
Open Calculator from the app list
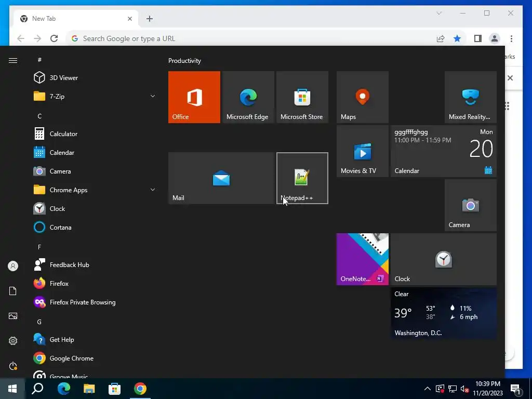[95, 134]
